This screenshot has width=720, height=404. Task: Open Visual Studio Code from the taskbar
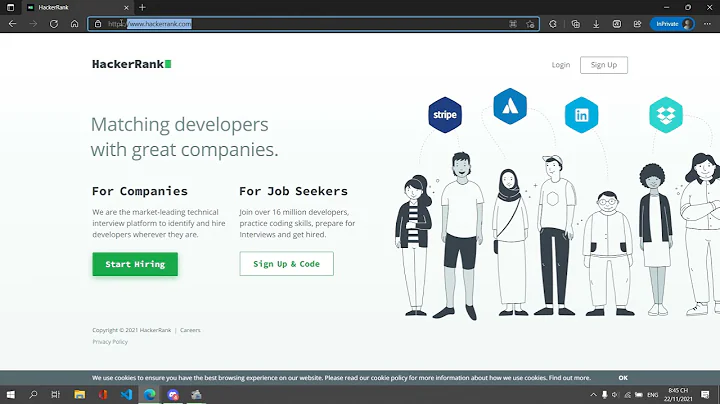pyautogui.click(x=126, y=394)
